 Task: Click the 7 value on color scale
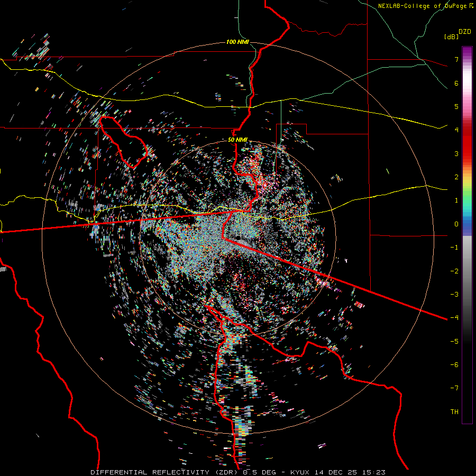click(456, 59)
